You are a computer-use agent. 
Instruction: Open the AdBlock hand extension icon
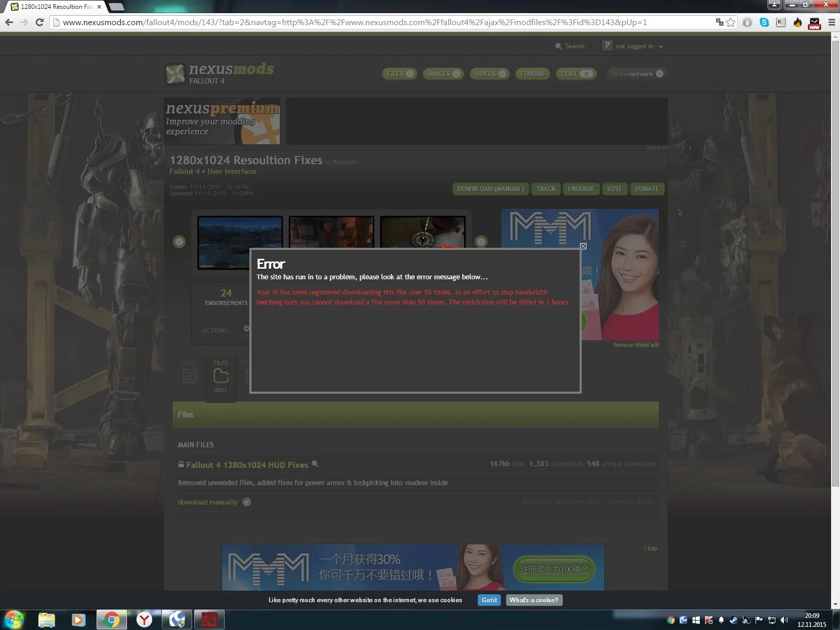click(747, 22)
